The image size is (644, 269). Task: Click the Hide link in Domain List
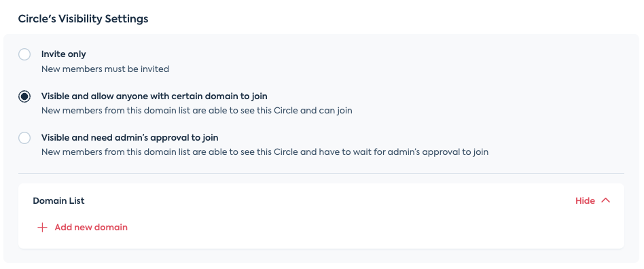click(585, 201)
